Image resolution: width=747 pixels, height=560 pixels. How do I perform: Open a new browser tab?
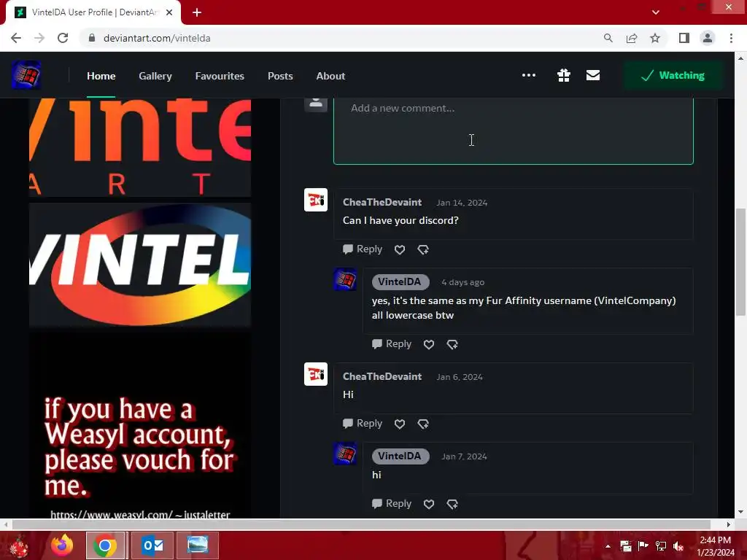pos(197,12)
